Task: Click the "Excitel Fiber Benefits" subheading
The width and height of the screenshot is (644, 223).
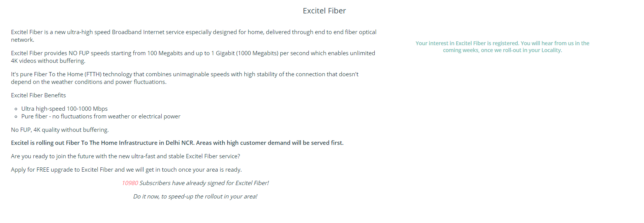Action: coord(38,95)
